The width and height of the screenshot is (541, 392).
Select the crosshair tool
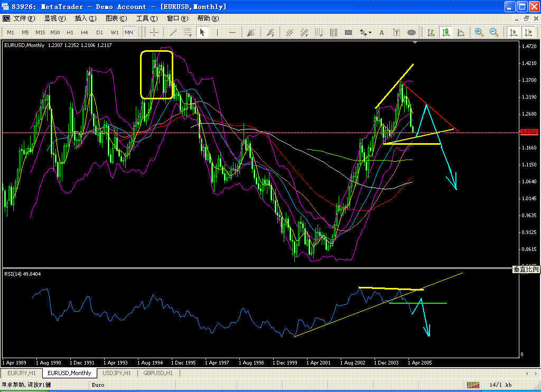point(154,33)
